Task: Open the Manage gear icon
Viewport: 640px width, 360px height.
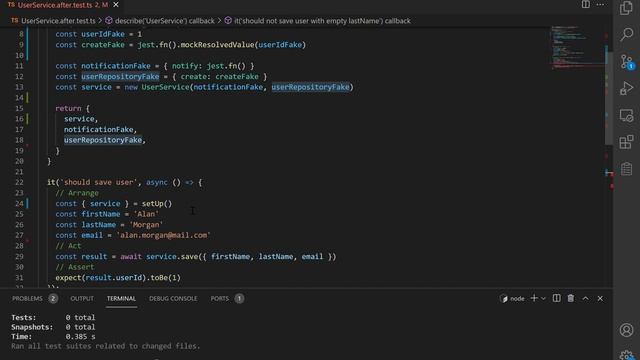Action: [626, 356]
